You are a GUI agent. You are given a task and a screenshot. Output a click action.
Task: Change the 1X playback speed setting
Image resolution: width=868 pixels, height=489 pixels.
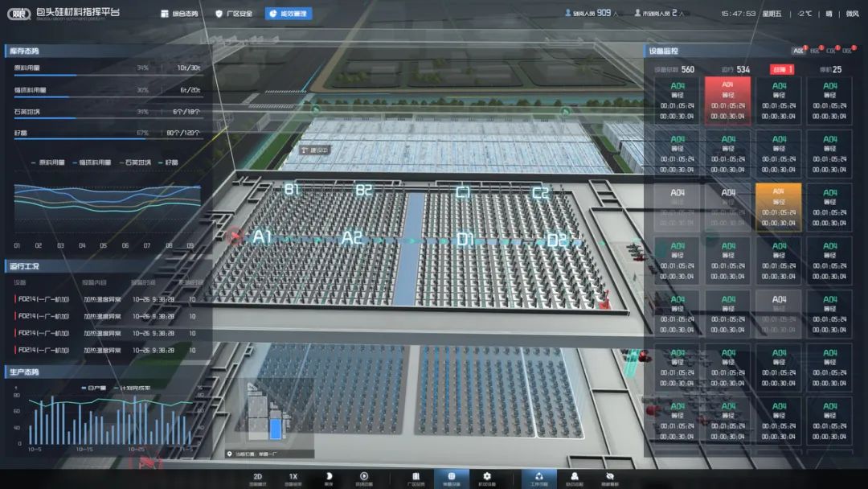click(x=293, y=477)
